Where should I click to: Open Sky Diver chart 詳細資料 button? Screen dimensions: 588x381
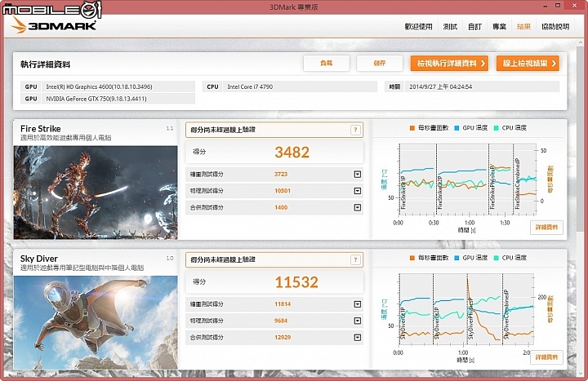[x=546, y=357]
